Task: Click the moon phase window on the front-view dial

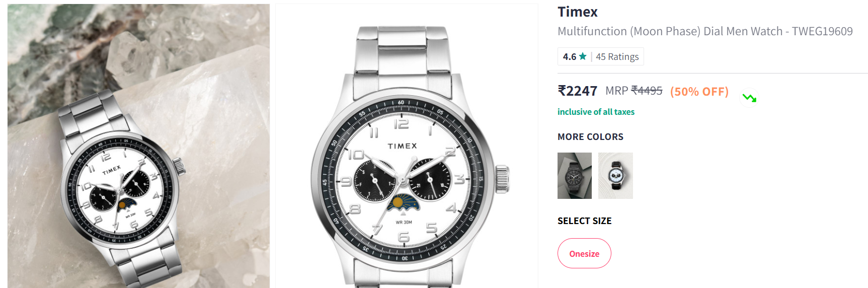Action: click(x=403, y=203)
